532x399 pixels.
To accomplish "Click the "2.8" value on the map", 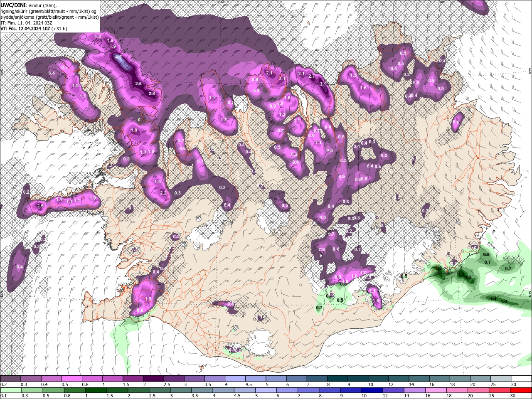I will tap(152, 94).
